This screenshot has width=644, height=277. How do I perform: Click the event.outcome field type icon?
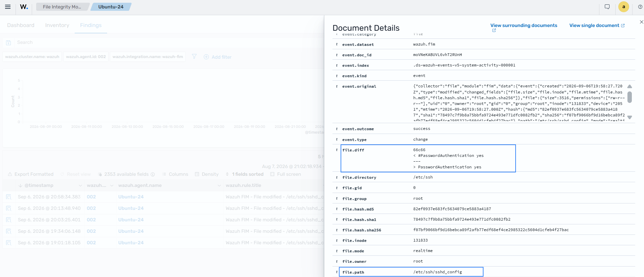point(337,129)
